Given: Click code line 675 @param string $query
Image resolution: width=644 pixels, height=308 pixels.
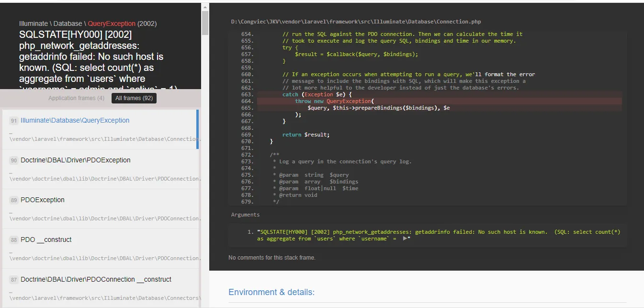Looking at the screenshot, I should [311, 175].
